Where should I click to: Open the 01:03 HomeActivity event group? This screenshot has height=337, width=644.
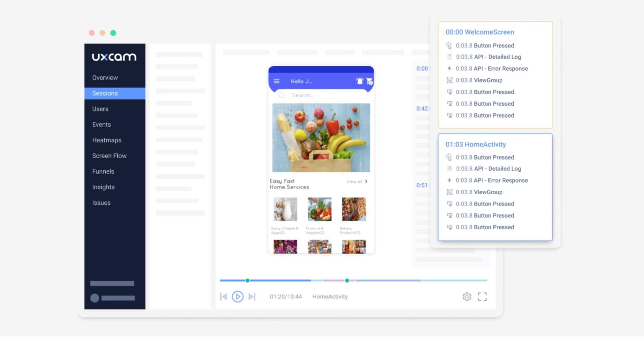pyautogui.click(x=476, y=144)
